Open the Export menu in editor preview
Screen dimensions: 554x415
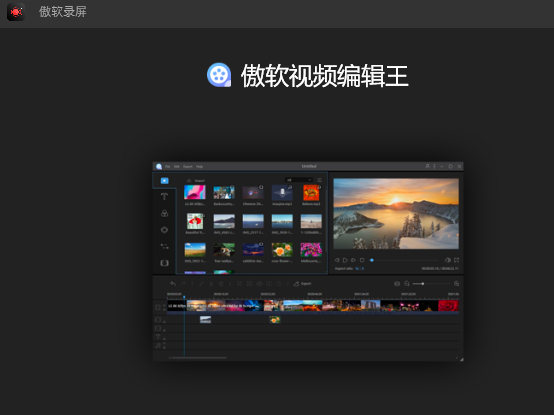click(188, 166)
